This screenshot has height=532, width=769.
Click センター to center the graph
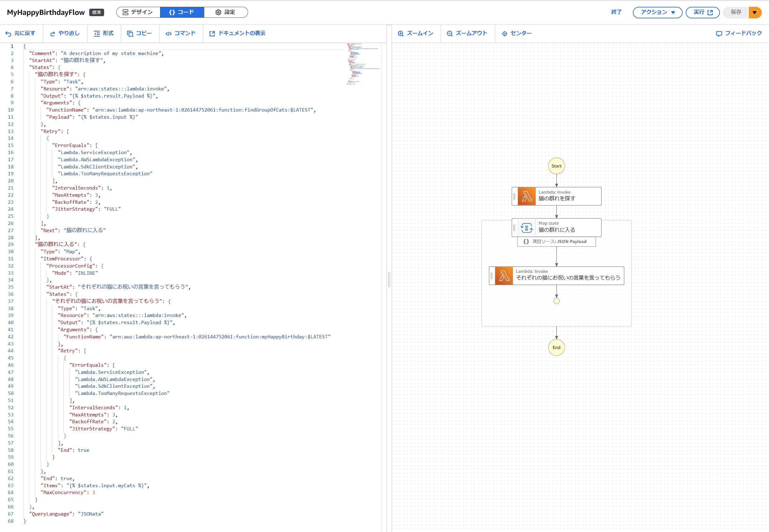517,33
